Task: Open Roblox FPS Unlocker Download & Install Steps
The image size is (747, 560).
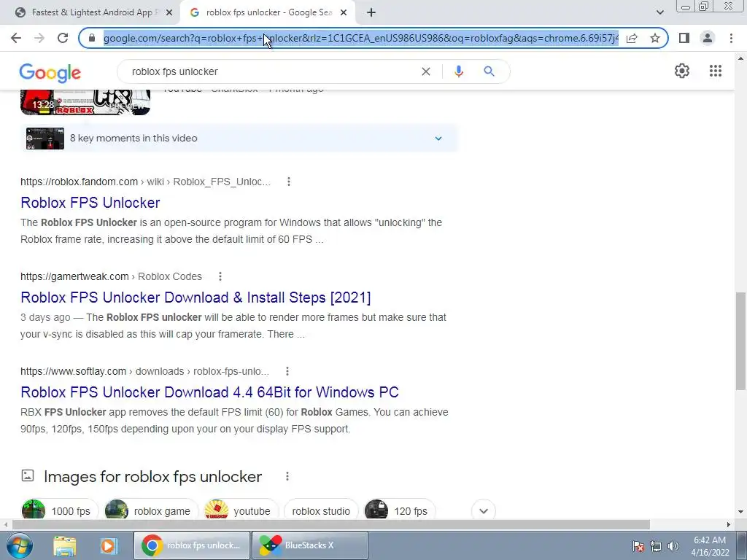Action: coord(196,297)
